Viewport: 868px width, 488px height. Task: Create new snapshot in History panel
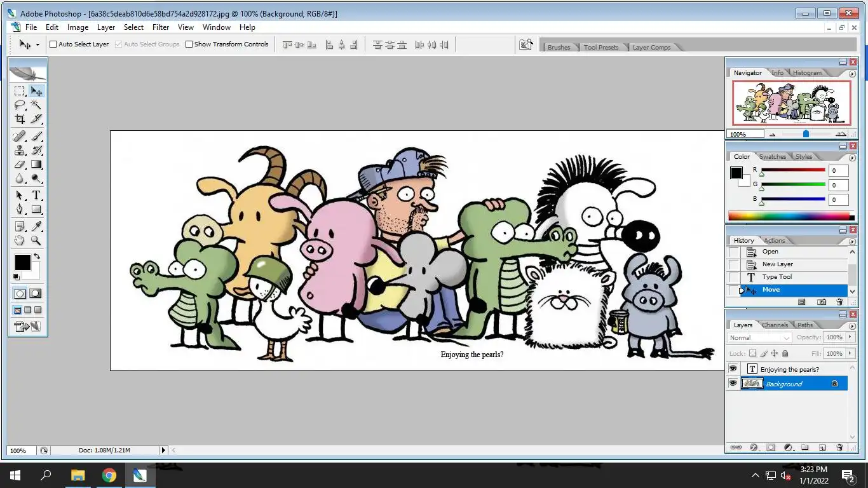click(822, 302)
